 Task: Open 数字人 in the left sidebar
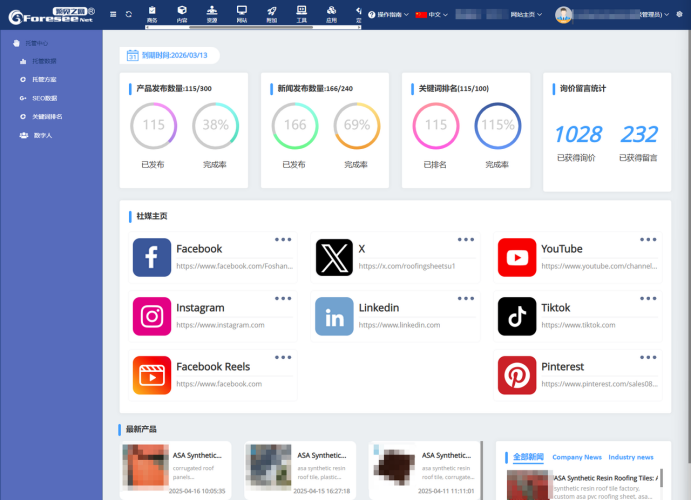[40, 135]
